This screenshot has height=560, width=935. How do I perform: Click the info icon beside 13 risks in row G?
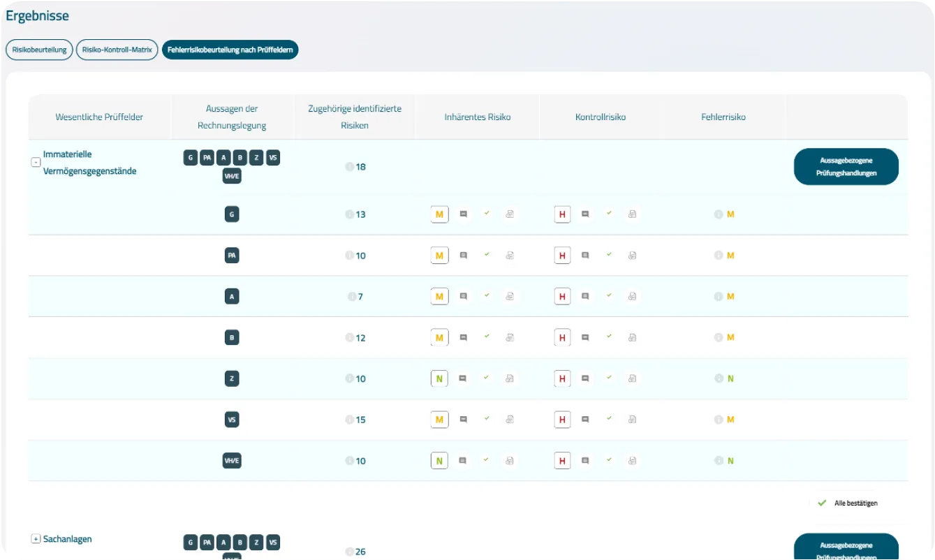(x=349, y=214)
